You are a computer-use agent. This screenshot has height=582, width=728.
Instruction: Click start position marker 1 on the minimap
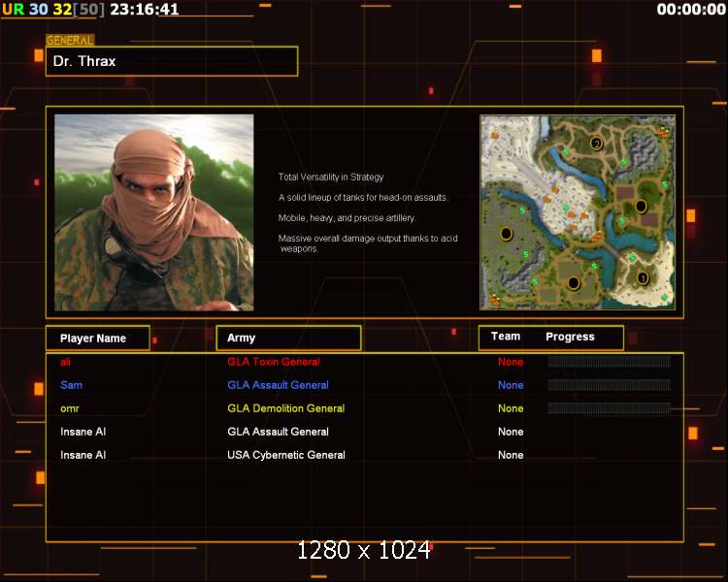643,277
